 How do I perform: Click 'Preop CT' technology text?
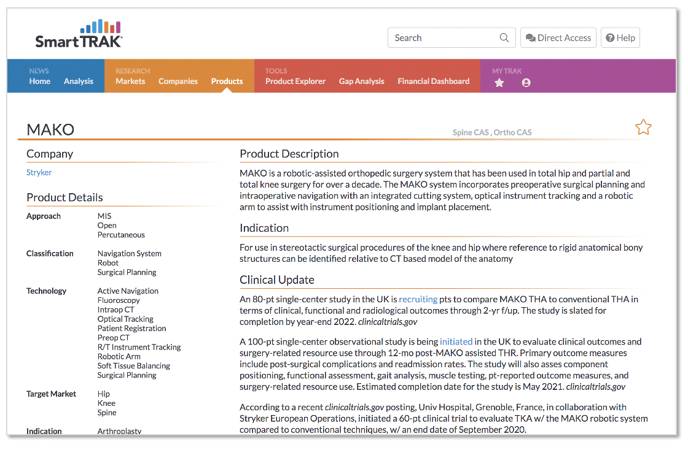point(113,338)
